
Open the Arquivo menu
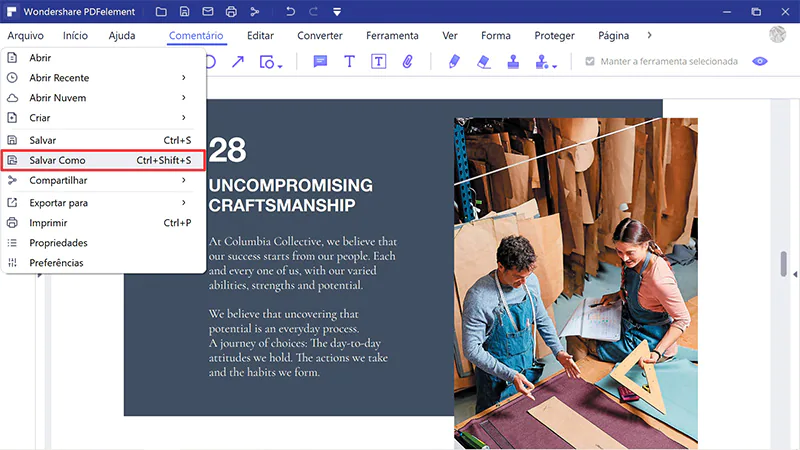coord(26,36)
